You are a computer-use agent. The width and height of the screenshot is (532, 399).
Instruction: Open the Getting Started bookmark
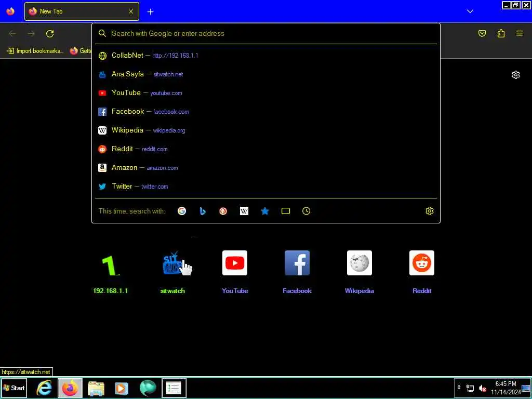point(81,51)
